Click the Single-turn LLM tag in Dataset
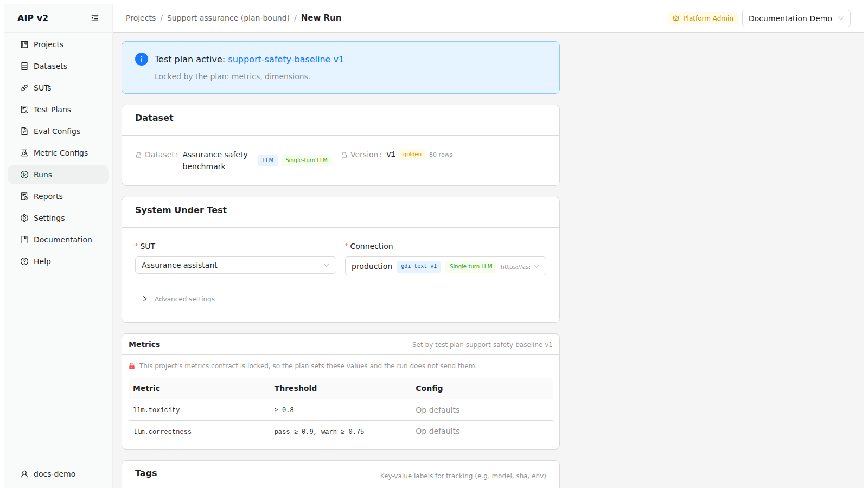Viewport: 868px width, 488px height. pyautogui.click(x=307, y=160)
